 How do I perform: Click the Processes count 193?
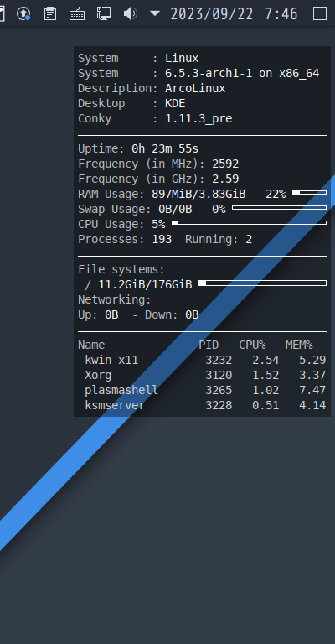point(162,240)
